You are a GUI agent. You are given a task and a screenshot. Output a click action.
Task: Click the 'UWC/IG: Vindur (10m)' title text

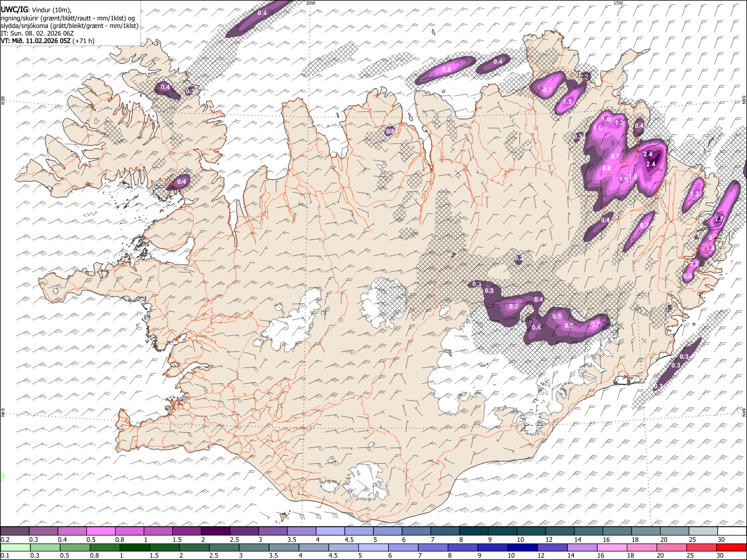tap(36, 9)
